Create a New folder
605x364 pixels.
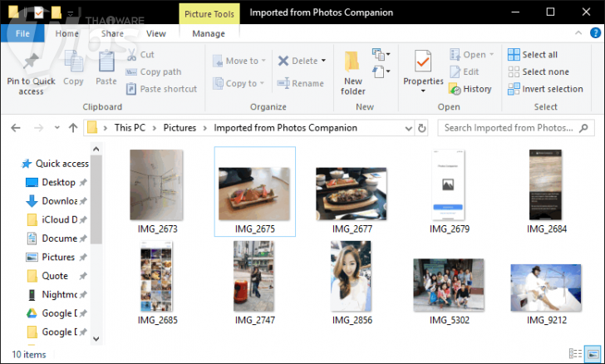click(352, 73)
